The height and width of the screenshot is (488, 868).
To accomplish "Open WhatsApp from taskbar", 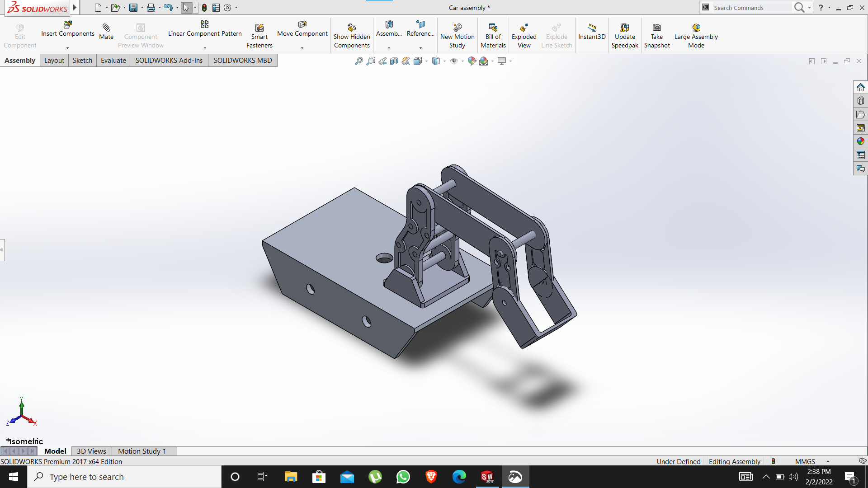I will click(x=403, y=477).
